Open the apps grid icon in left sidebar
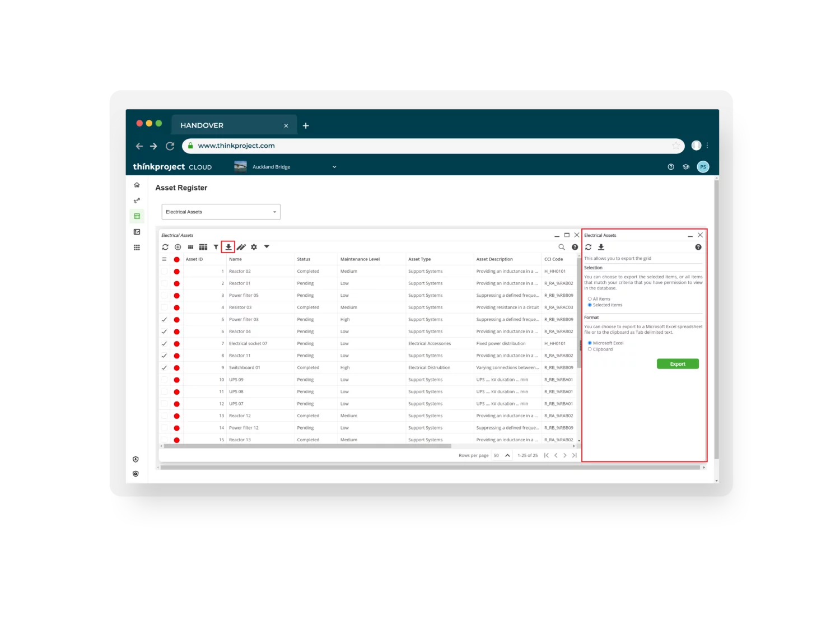The height and width of the screenshot is (630, 840). click(x=137, y=248)
